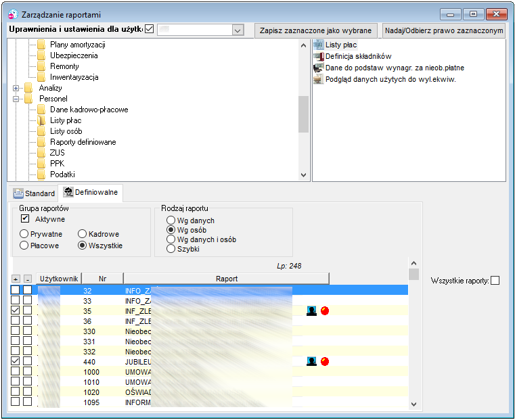Toggle the Aktywne checkbox

(25, 218)
